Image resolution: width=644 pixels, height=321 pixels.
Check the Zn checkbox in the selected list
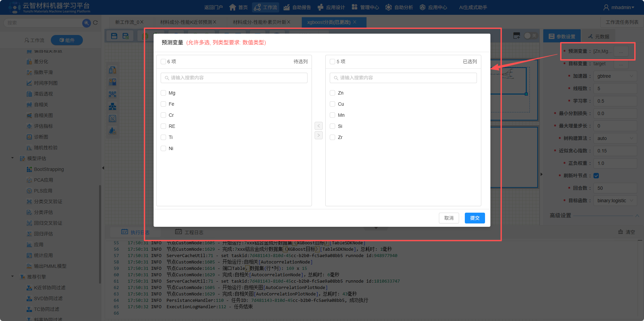click(332, 93)
